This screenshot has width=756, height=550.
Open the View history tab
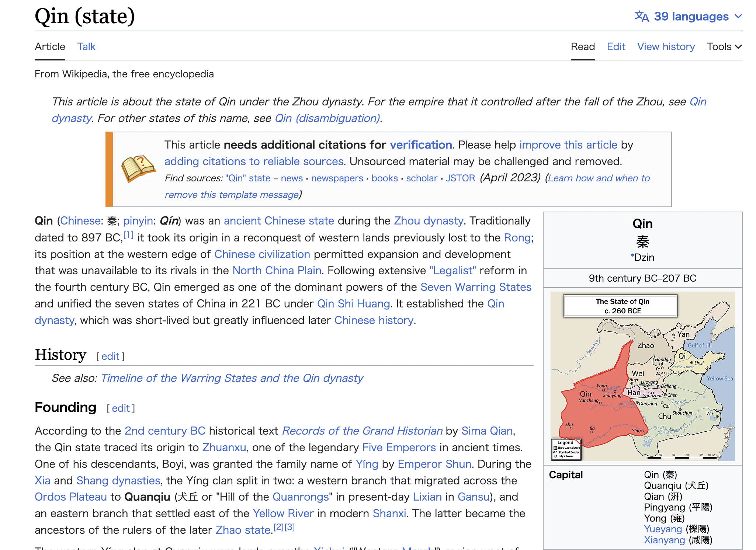[x=666, y=46]
